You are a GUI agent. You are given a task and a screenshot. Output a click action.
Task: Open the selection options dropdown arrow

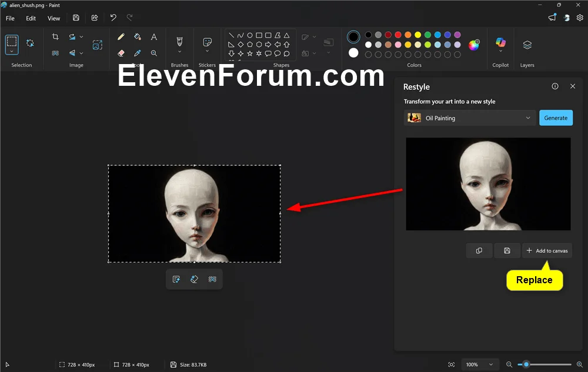(12, 51)
